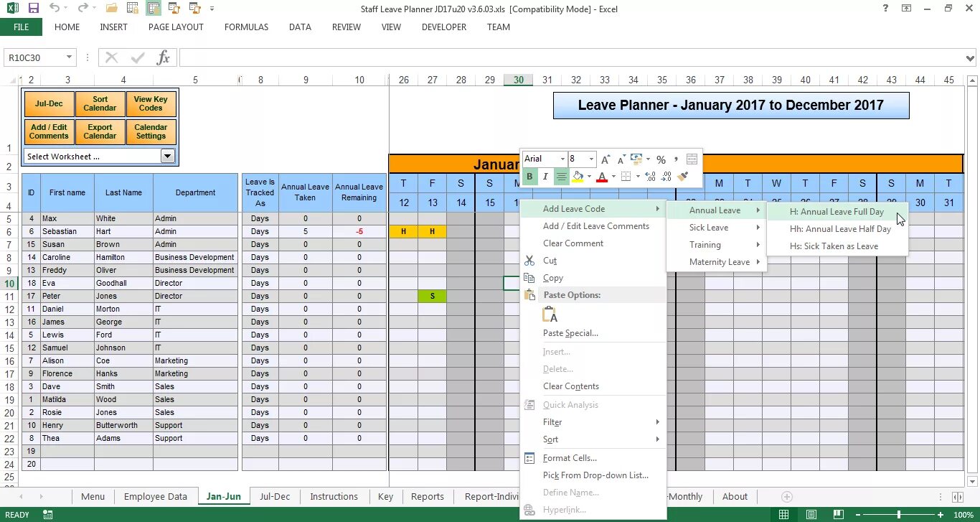Open the Sick Leave submenu
Viewport: 980px width, 522px height.
click(715, 228)
